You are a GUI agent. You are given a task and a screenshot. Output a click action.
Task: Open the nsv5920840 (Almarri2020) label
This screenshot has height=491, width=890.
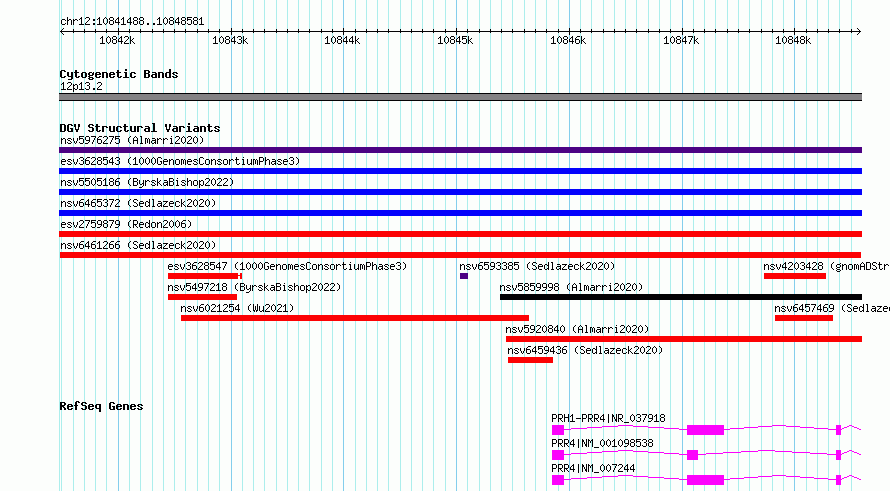[x=577, y=329]
